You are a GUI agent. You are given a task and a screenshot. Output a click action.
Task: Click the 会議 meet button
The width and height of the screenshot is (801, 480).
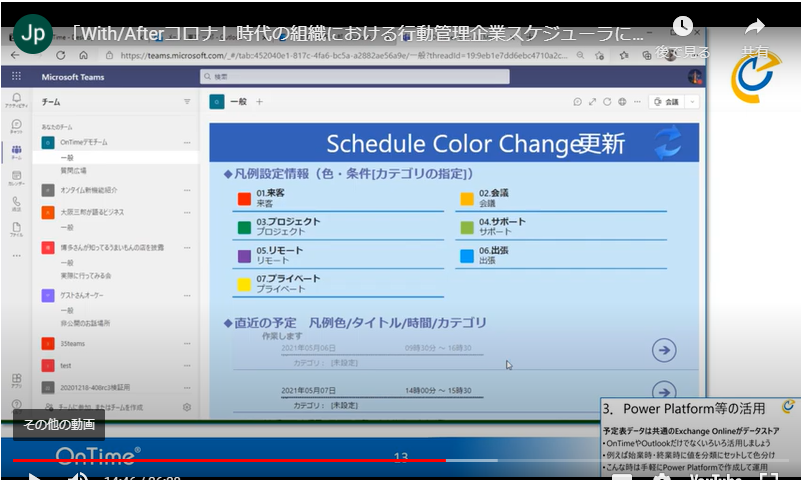click(667, 102)
